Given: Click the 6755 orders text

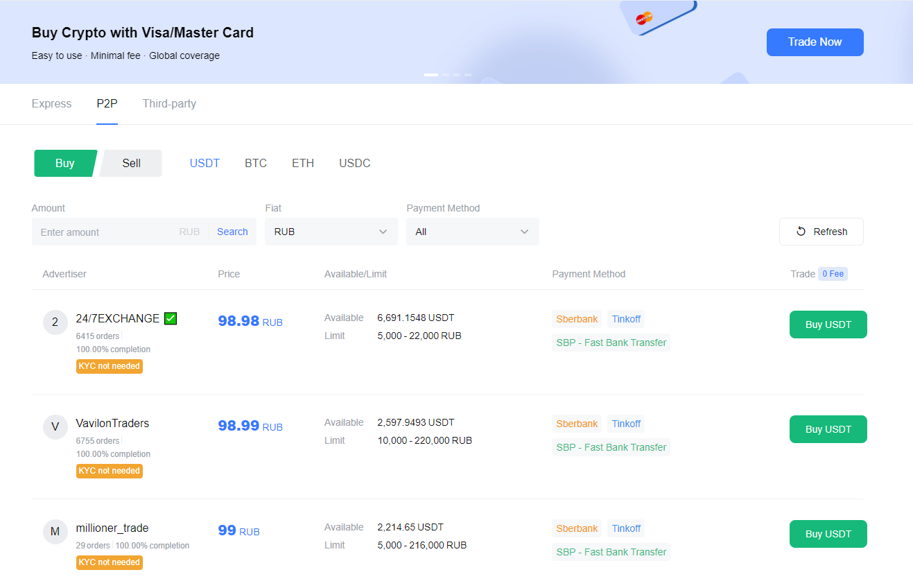Looking at the screenshot, I should click(98, 441).
